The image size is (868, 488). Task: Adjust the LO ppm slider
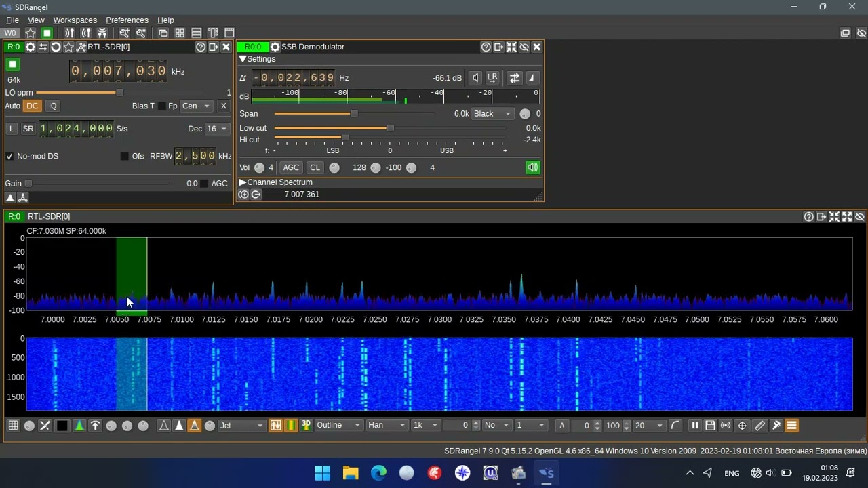click(119, 93)
